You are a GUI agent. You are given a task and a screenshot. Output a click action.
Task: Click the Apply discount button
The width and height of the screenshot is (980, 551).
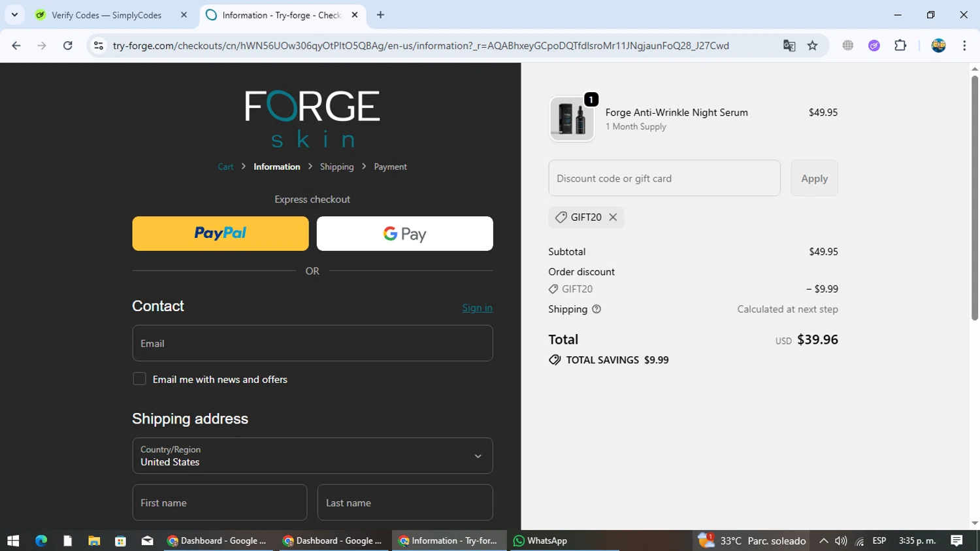814,178
